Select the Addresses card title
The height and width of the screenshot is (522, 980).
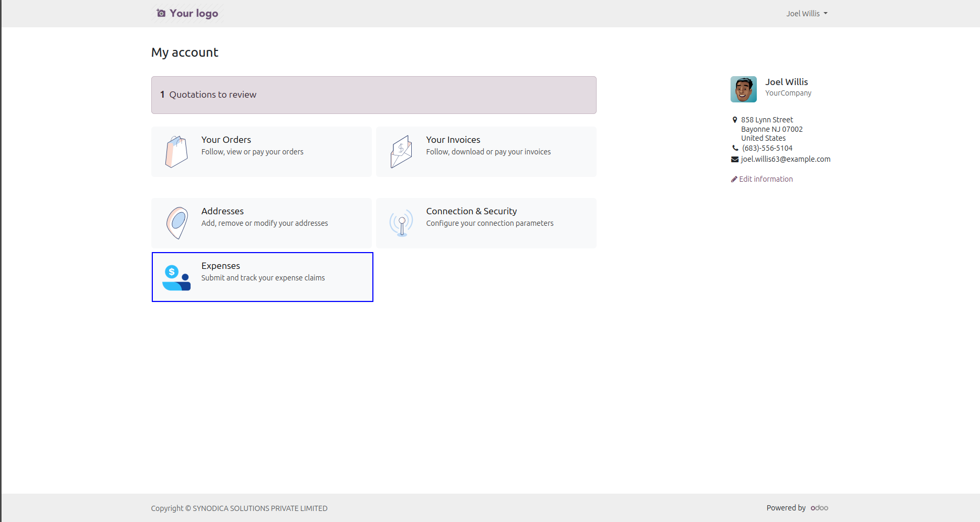tap(223, 211)
